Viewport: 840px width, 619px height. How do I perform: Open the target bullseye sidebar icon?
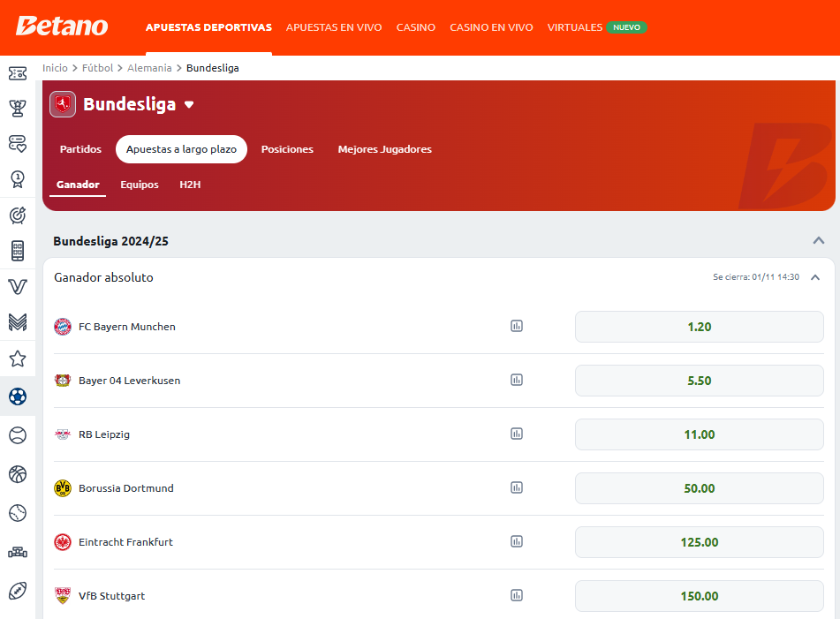tap(18, 215)
